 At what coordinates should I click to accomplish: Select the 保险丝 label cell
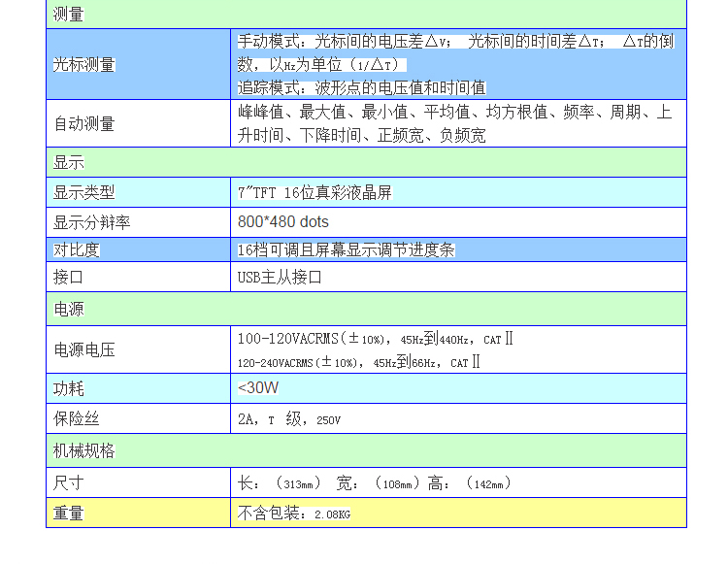point(138,418)
